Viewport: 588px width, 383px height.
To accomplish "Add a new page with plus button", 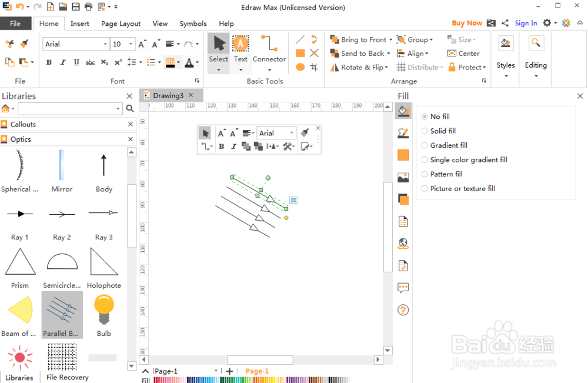I will (229, 371).
